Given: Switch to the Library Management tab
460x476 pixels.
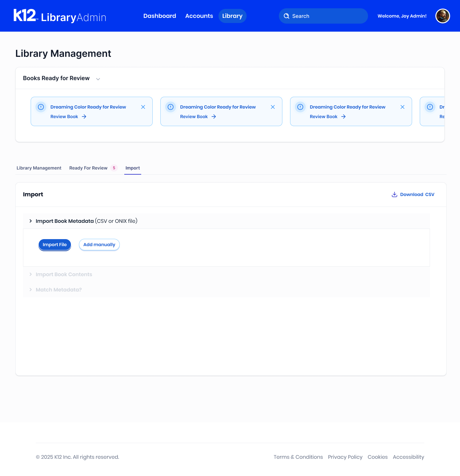Looking at the screenshot, I should [39, 168].
